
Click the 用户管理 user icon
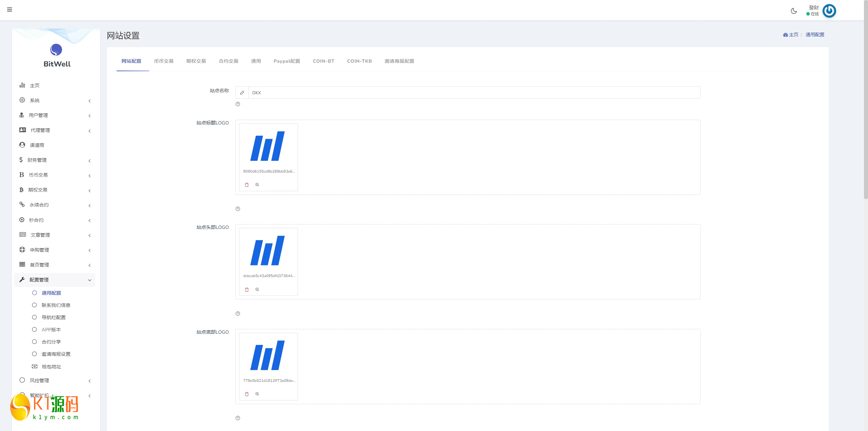point(22,115)
